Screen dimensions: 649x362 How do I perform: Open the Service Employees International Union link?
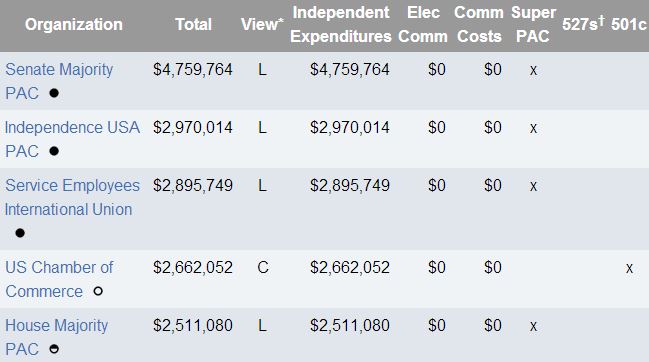(x=72, y=197)
